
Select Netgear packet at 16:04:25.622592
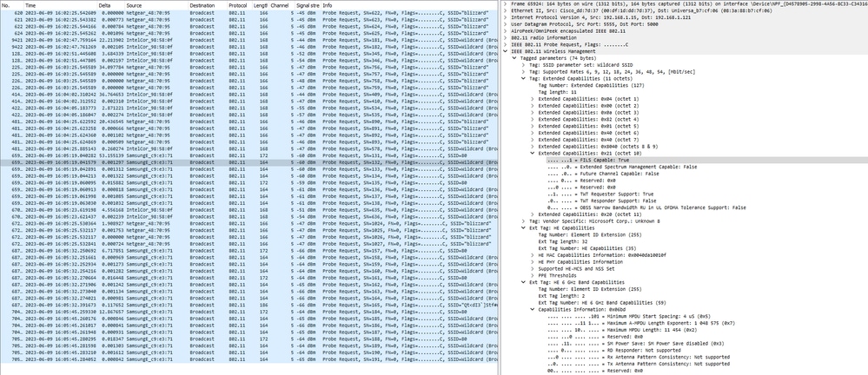click(x=249, y=122)
